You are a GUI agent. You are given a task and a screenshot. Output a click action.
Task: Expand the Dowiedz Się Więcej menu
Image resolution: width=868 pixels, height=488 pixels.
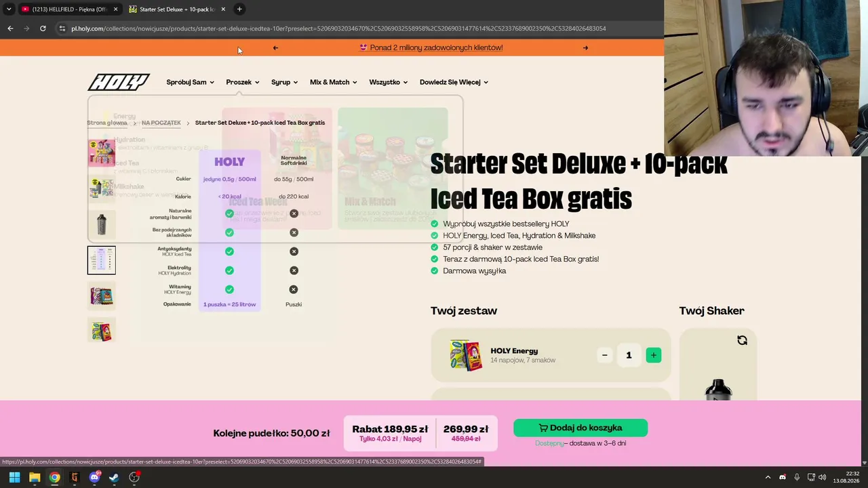454,82
